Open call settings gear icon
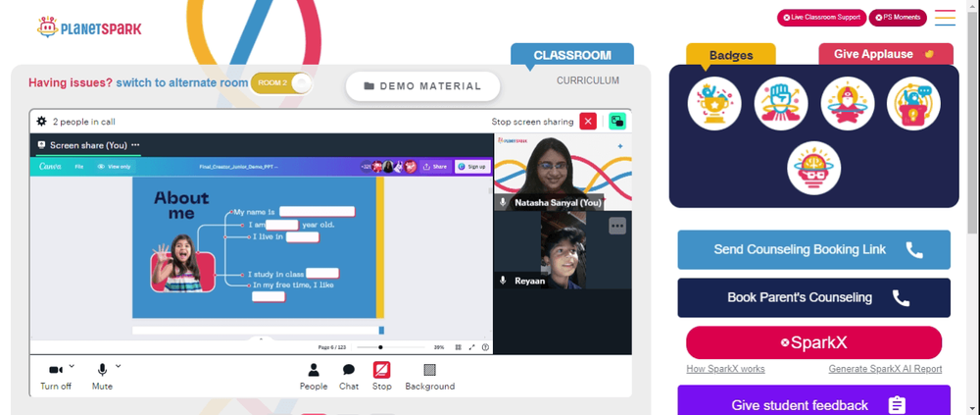Screen dimensions: 980x415 41,122
